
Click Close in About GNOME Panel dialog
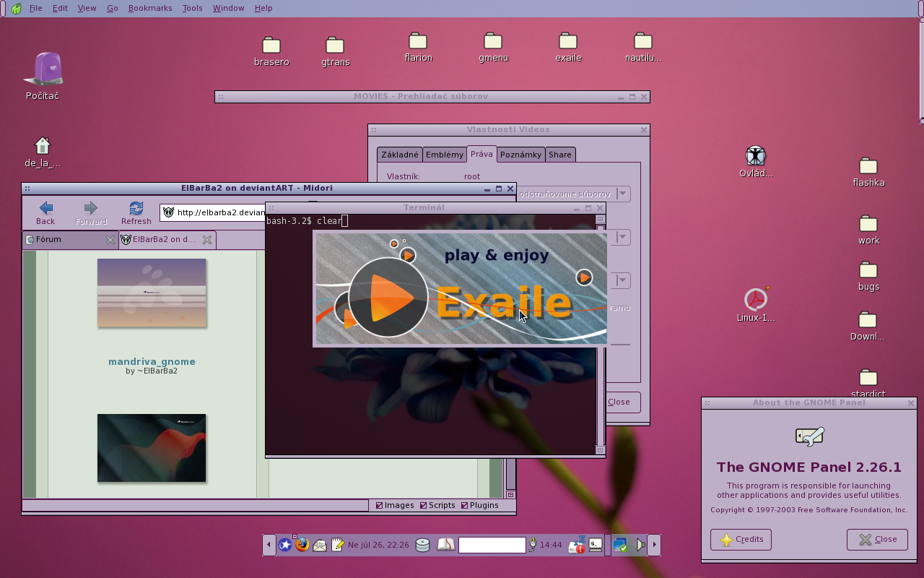(x=877, y=540)
